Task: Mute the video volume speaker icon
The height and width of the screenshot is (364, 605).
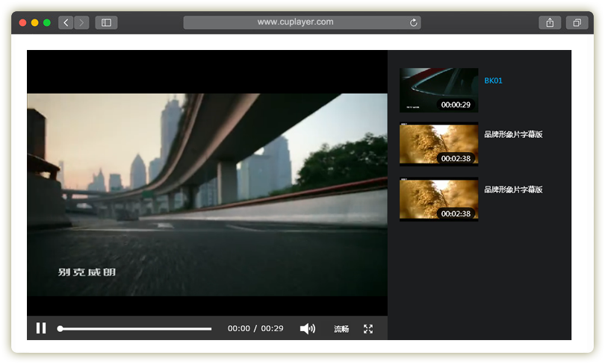Action: click(307, 329)
